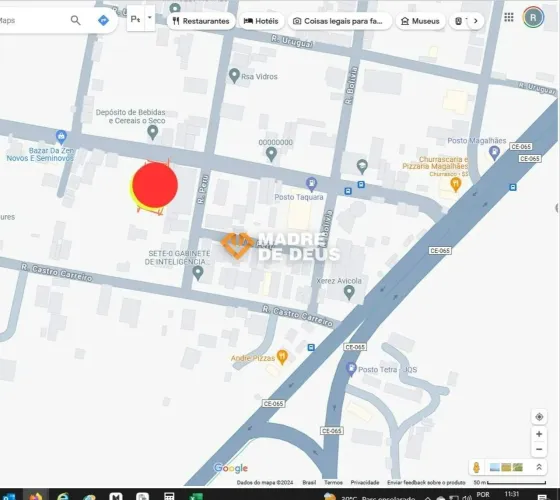Click the R. Peru street label
The height and width of the screenshot is (500, 560).
[x=202, y=189]
